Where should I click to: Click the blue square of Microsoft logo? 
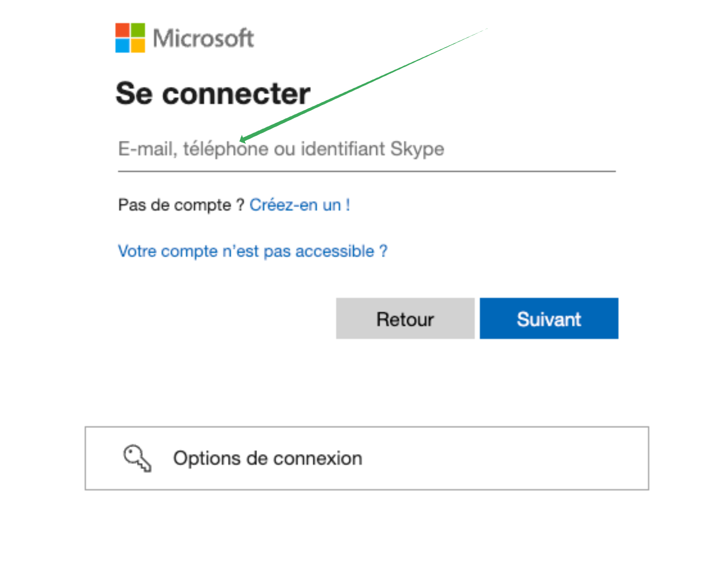click(123, 45)
